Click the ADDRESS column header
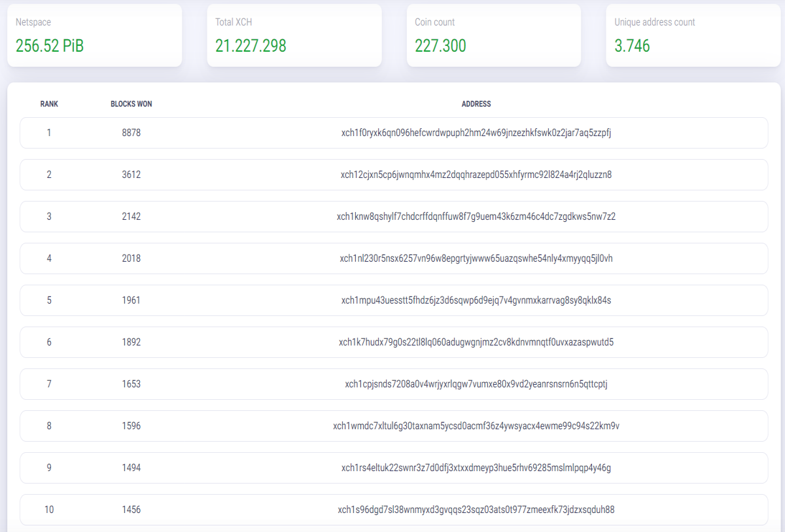Screen dimensions: 785x532 click(x=476, y=104)
